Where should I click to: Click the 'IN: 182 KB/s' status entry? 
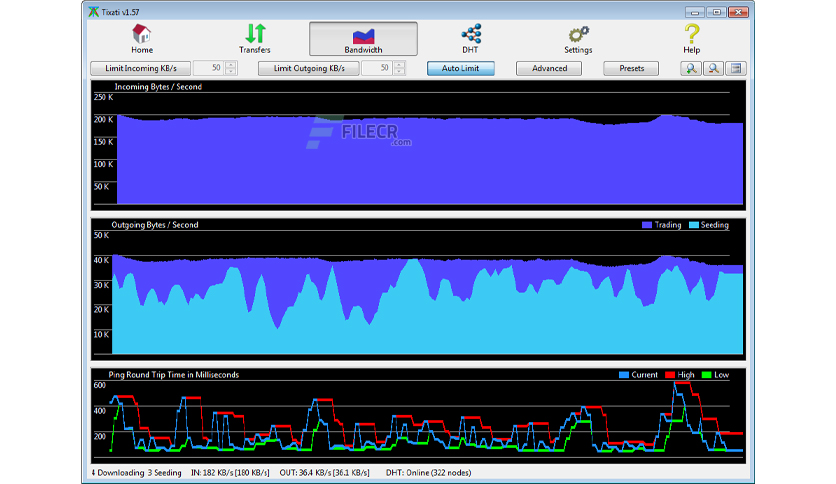(x=230, y=473)
